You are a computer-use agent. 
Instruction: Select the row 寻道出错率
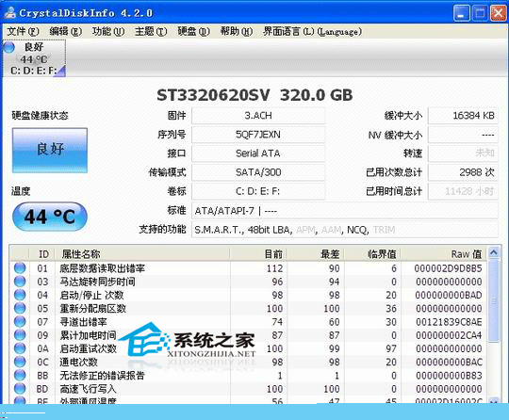coord(248,322)
